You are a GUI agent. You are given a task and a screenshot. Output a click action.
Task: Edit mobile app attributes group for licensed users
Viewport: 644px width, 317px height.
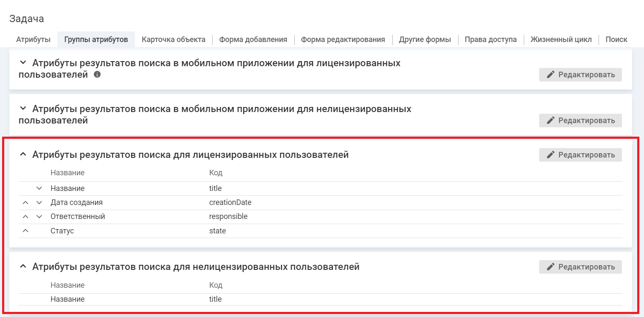580,75
